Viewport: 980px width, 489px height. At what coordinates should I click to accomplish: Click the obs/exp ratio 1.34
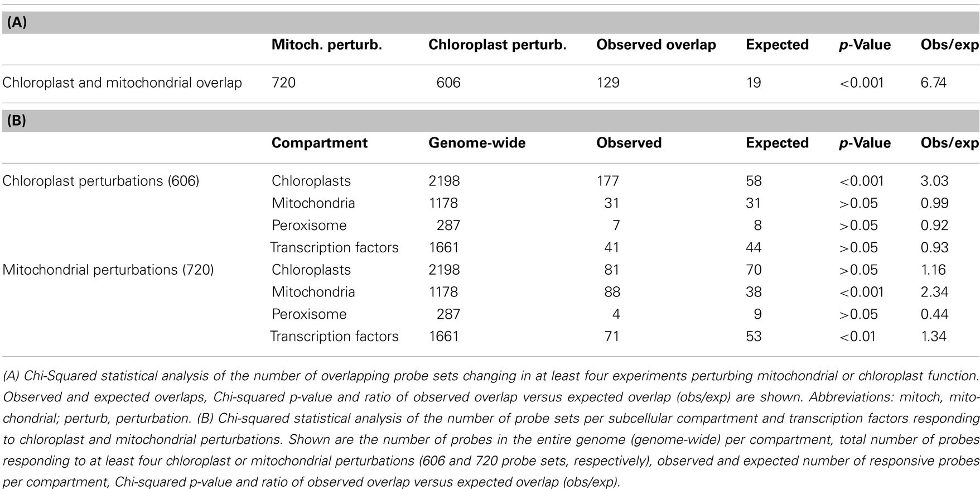click(933, 337)
